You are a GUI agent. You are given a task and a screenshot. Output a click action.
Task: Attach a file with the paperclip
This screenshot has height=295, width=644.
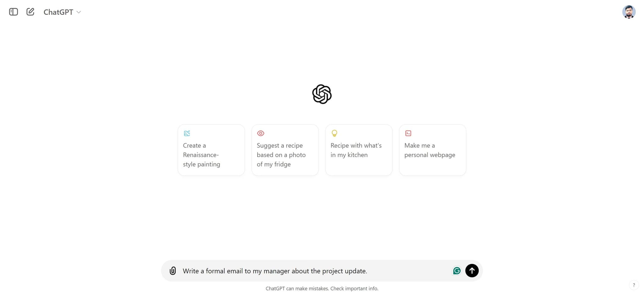pos(173,271)
